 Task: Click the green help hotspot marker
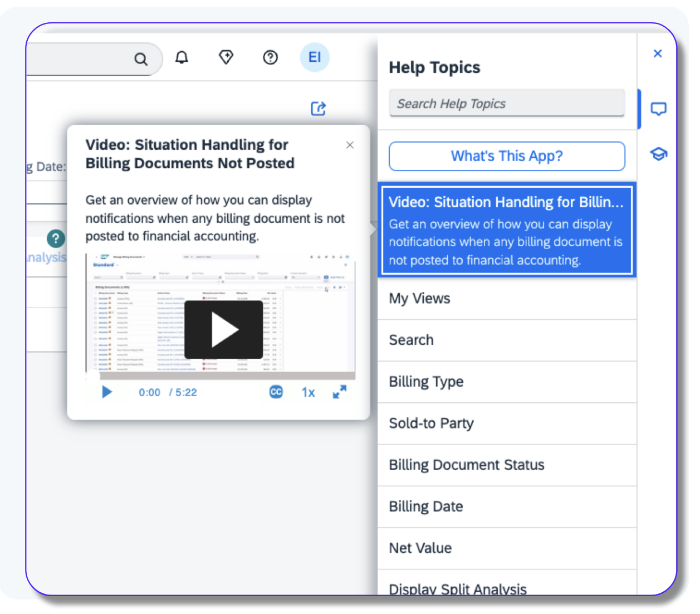point(56,238)
